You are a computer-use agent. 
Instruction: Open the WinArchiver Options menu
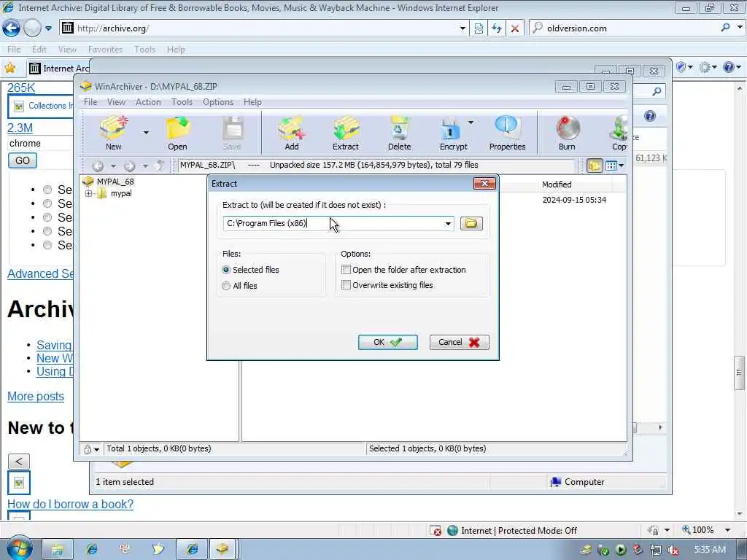(x=218, y=102)
